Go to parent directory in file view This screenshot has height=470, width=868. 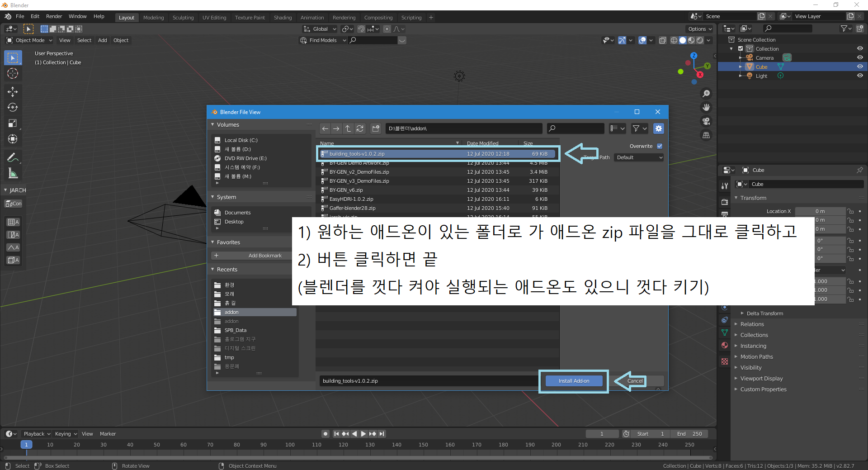click(348, 128)
